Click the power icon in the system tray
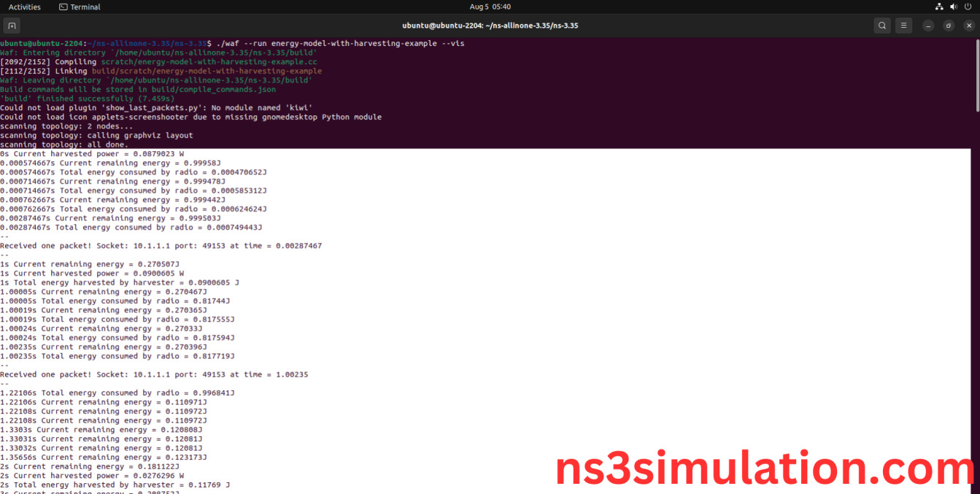This screenshot has width=980, height=494. click(x=968, y=7)
